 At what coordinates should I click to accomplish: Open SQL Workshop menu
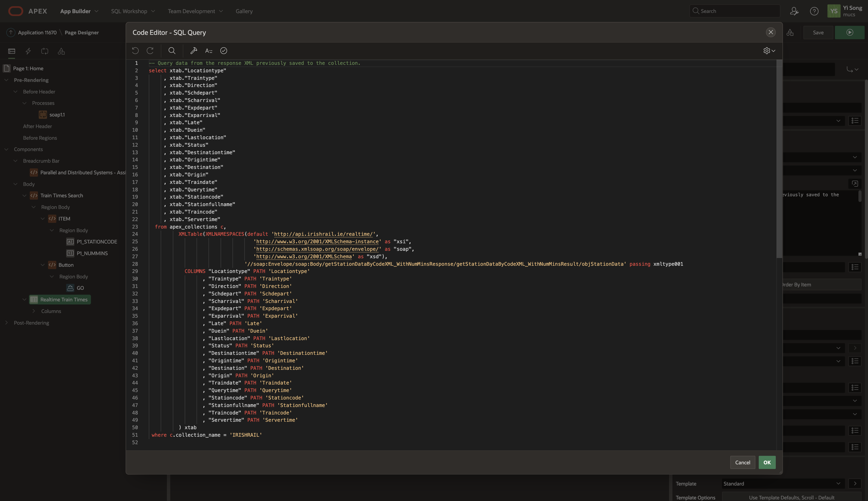coord(133,11)
